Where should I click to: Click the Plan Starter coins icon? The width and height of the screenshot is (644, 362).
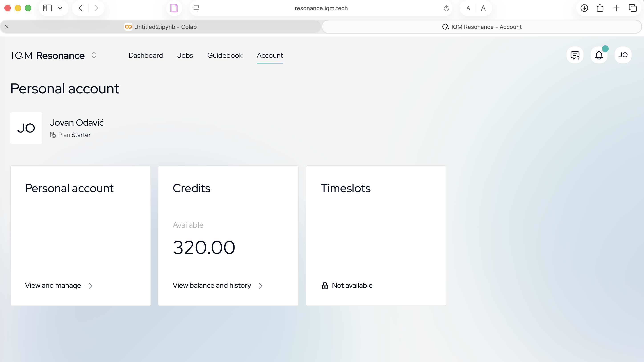pyautogui.click(x=53, y=135)
